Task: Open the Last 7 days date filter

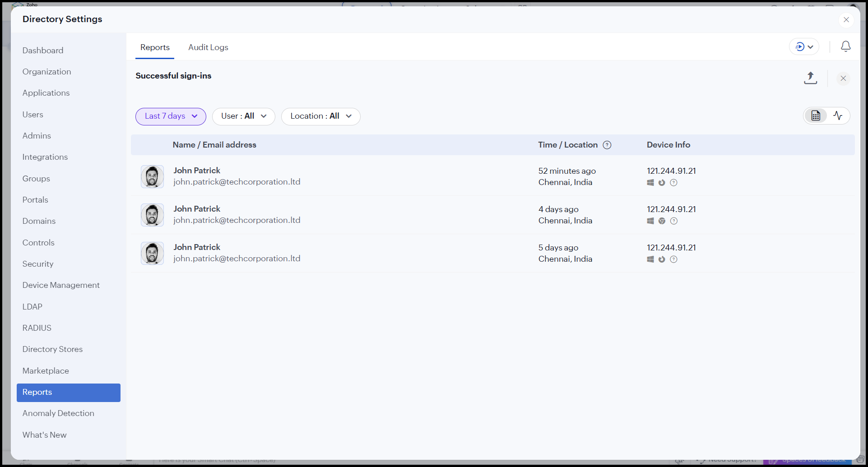Action: [171, 116]
